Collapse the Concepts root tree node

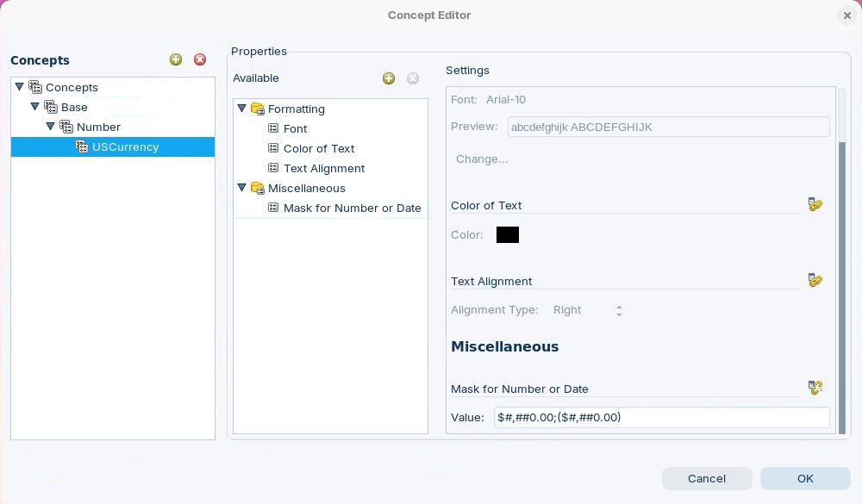[20, 87]
